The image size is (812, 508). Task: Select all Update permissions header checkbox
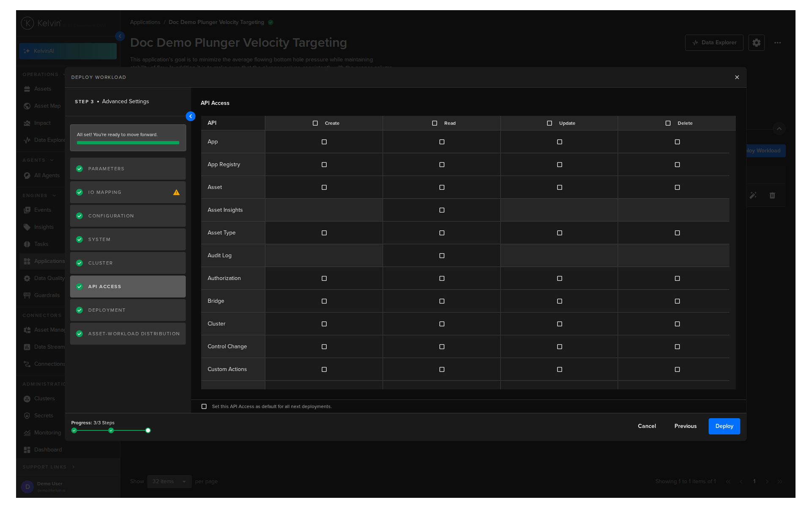point(549,123)
